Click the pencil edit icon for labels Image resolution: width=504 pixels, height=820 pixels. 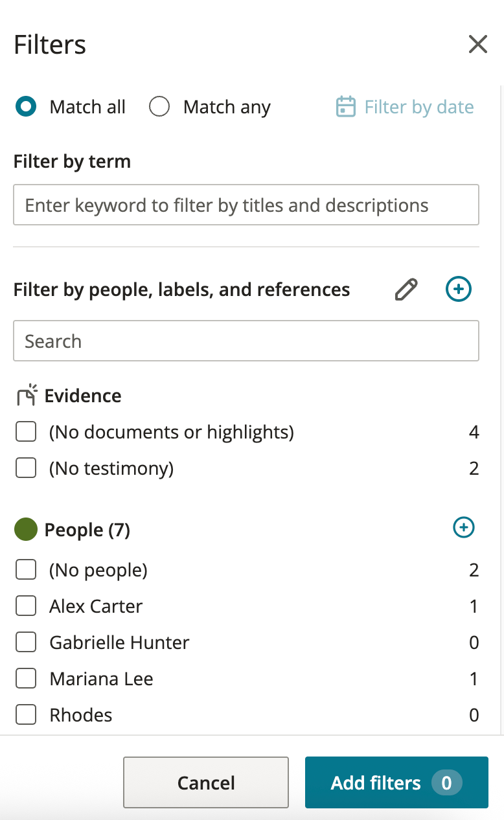pyautogui.click(x=406, y=290)
